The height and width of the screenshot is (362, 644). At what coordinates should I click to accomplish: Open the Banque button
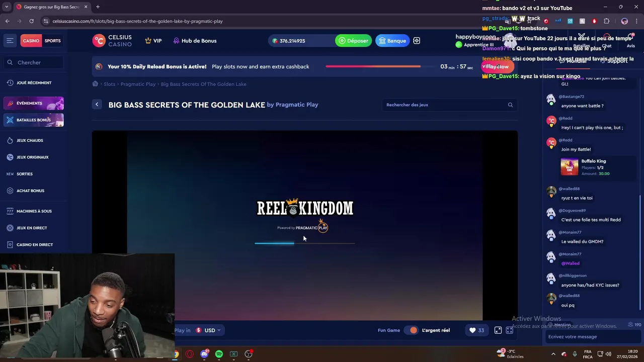tap(392, 41)
